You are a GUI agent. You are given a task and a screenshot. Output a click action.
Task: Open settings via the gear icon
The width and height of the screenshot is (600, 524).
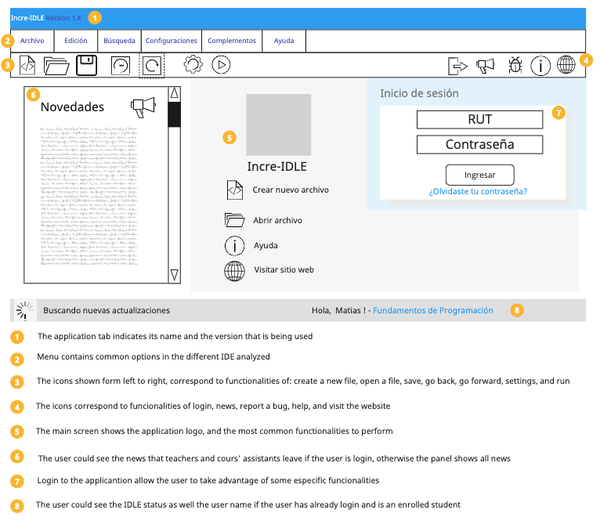[x=193, y=65]
